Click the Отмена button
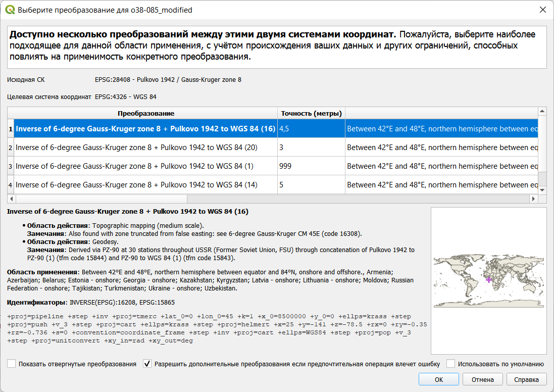Image resolution: width=554 pixels, height=392 pixels. (482, 379)
